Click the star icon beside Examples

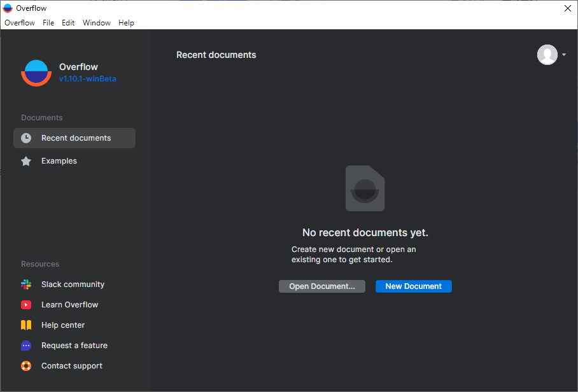26,161
